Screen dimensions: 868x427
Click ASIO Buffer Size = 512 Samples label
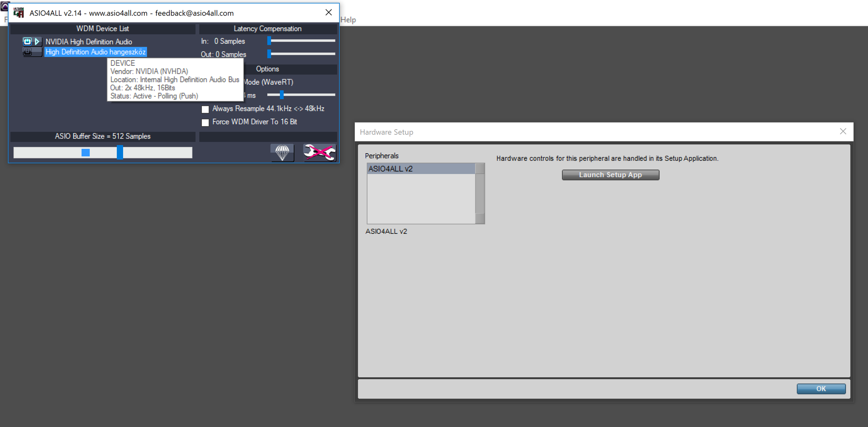[103, 136]
